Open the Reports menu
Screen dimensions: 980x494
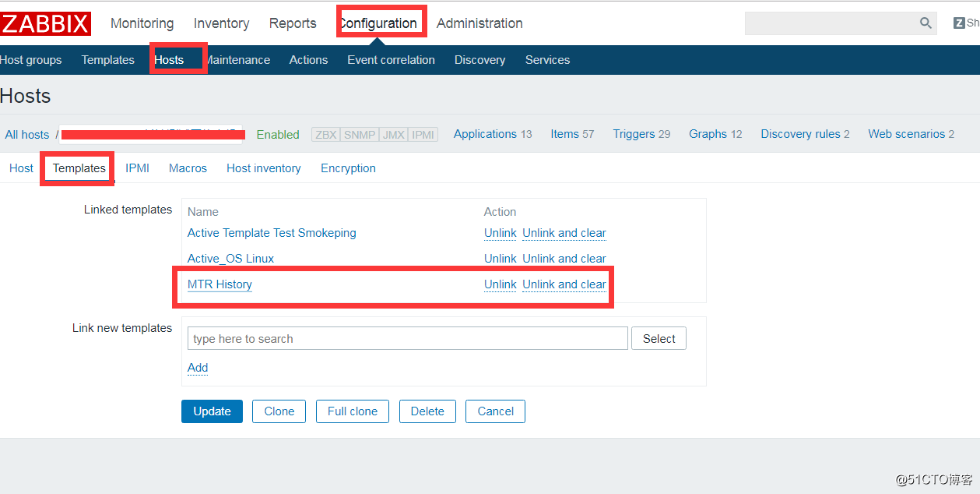[293, 23]
